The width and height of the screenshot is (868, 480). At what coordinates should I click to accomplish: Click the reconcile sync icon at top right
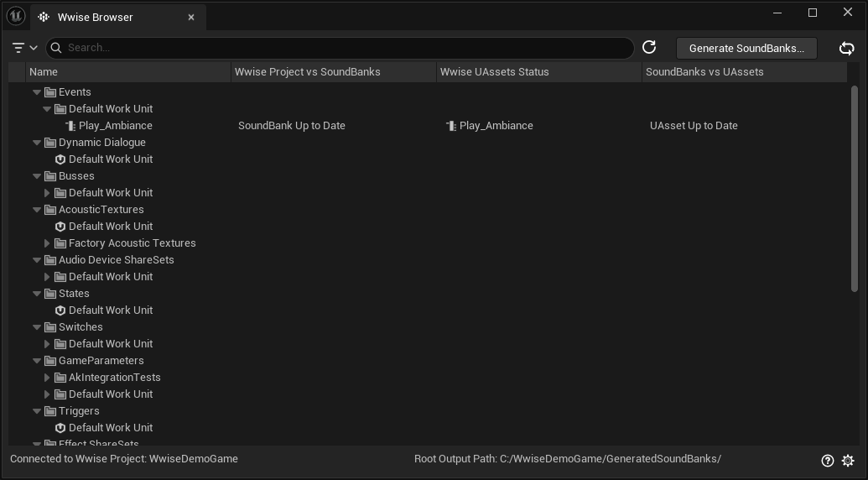[846, 48]
